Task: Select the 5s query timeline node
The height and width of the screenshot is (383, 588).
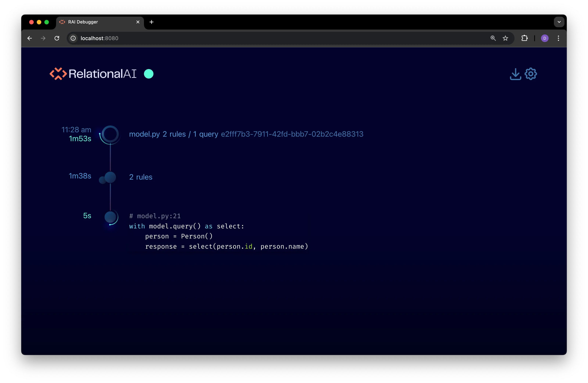Action: [x=110, y=217]
